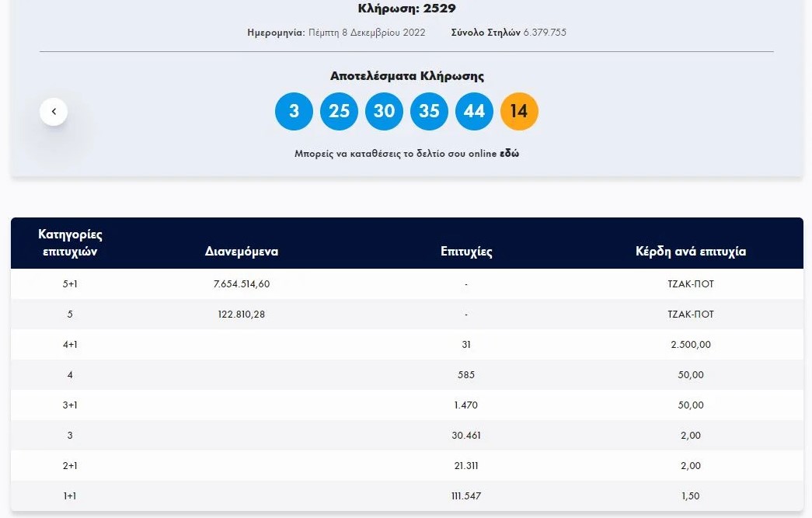
Task: Click the blue ball showing 25
Action: click(339, 111)
